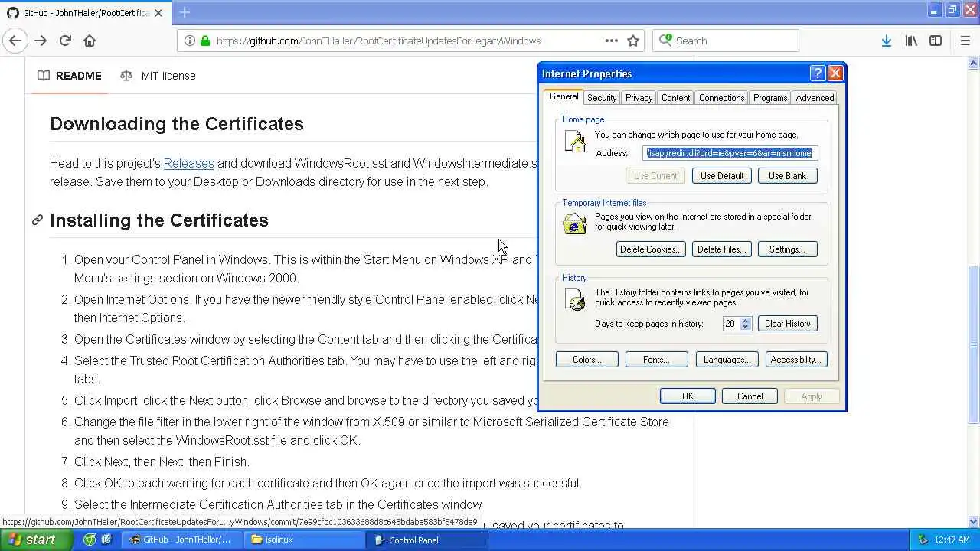The height and width of the screenshot is (551, 980).
Task: Reload the GitHub page
Action: tap(65, 41)
